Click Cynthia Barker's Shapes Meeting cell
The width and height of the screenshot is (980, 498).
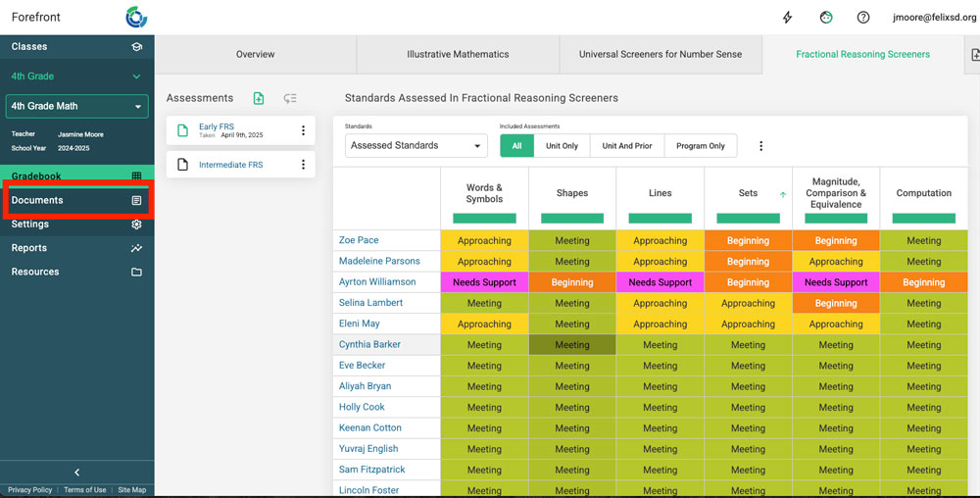tap(572, 345)
